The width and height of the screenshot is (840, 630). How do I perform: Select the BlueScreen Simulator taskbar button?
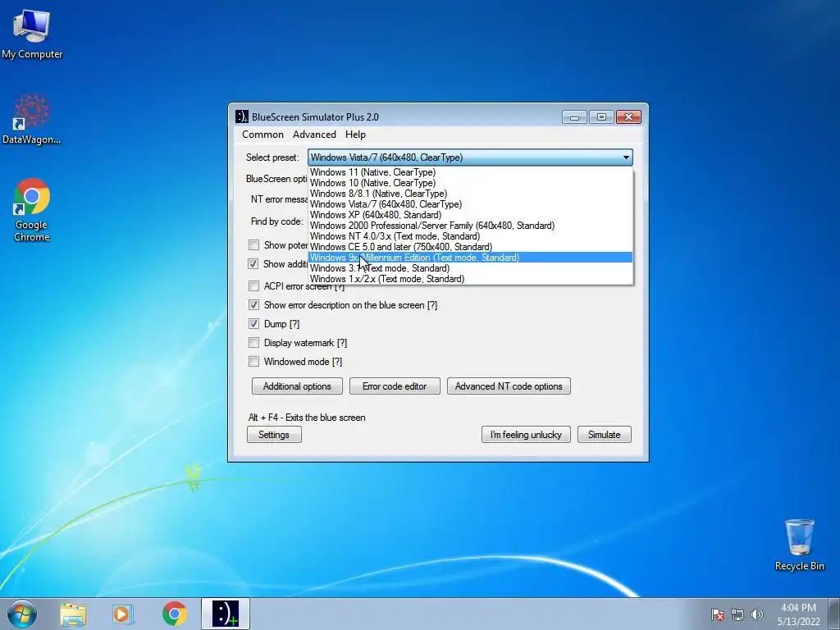point(226,614)
